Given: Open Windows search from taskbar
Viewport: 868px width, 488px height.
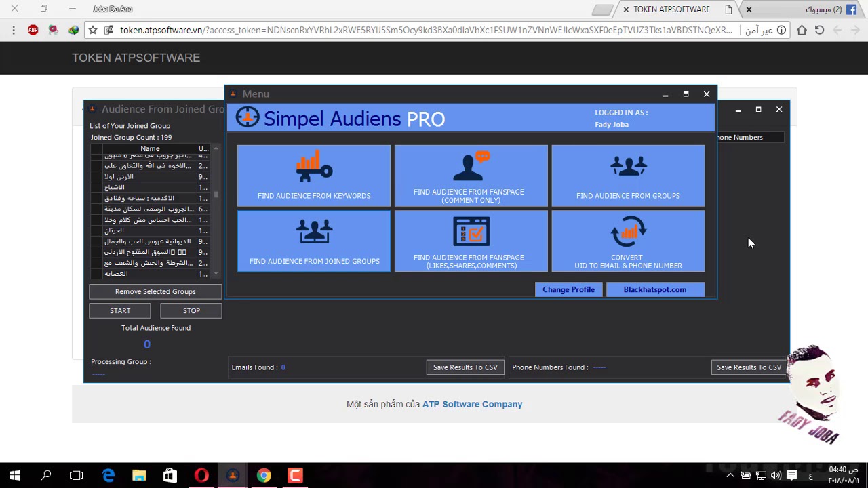Looking at the screenshot, I should coord(46,476).
